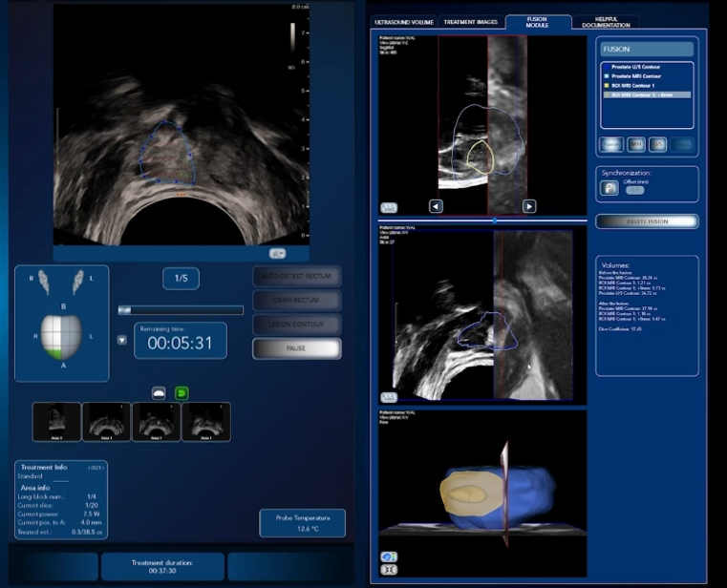Click the next slice arrow in sagittal view
Viewport: 727px width, 588px height.
[529, 206]
